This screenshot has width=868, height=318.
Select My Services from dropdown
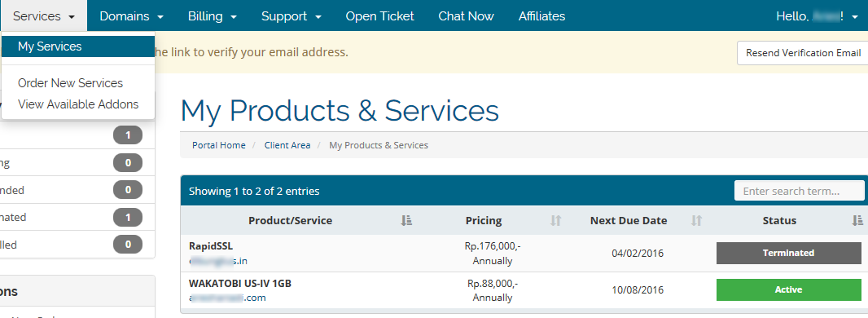click(78, 46)
